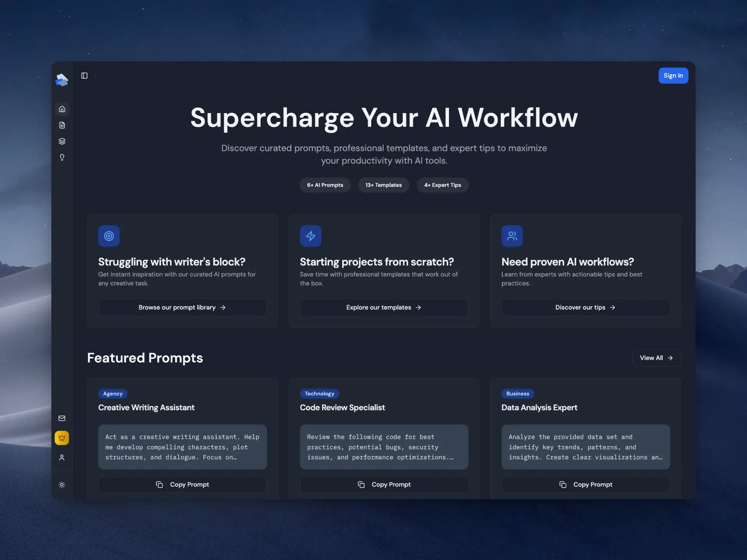Click the yellow crown premium icon

(x=62, y=438)
